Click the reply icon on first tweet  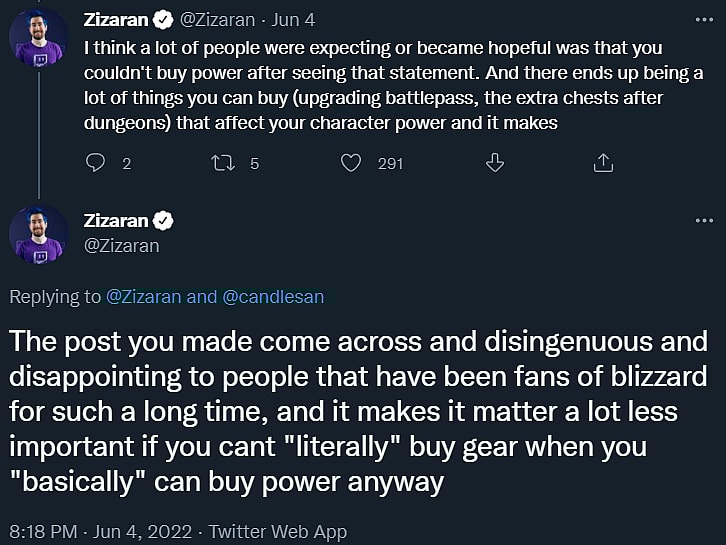pos(96,162)
